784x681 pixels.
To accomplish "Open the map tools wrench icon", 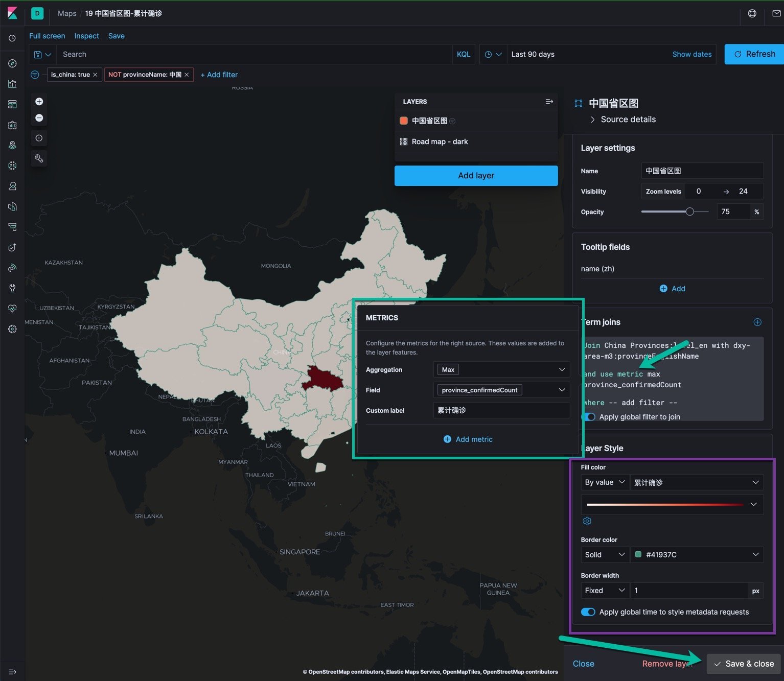I will (x=39, y=158).
